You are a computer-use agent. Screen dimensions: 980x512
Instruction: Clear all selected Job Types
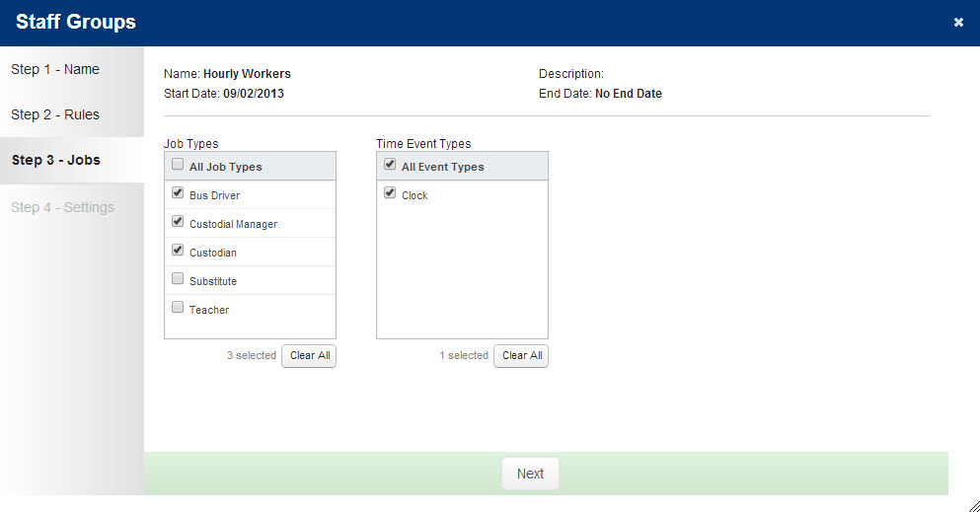click(x=309, y=356)
